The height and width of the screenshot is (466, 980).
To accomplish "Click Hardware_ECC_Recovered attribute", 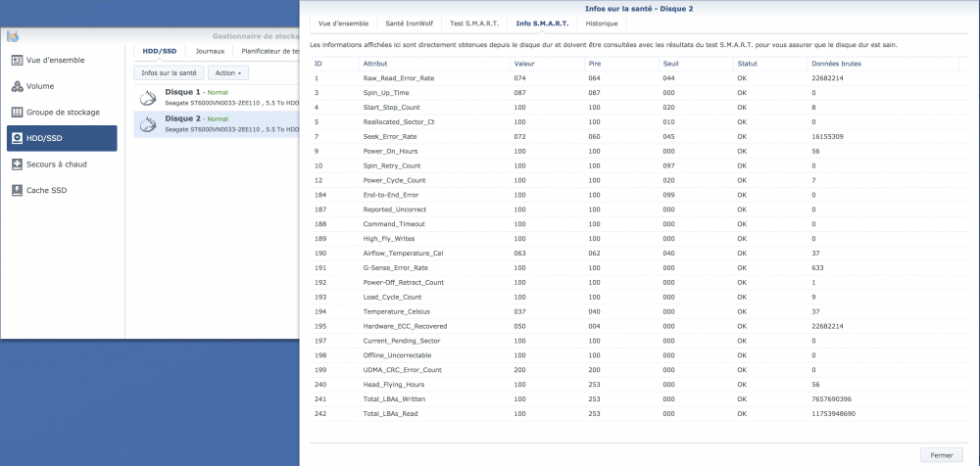I will 405,326.
